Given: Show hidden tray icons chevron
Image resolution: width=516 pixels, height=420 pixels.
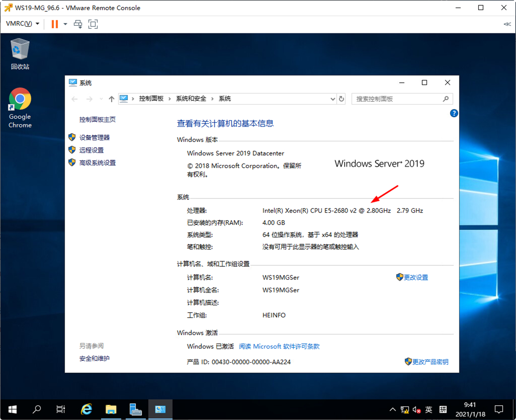Looking at the screenshot, I should point(393,410).
